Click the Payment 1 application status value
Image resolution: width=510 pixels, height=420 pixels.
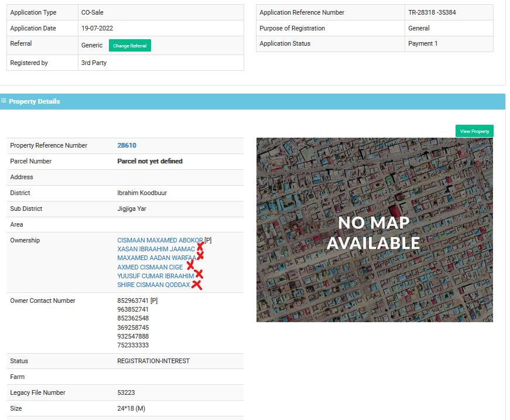tap(423, 43)
